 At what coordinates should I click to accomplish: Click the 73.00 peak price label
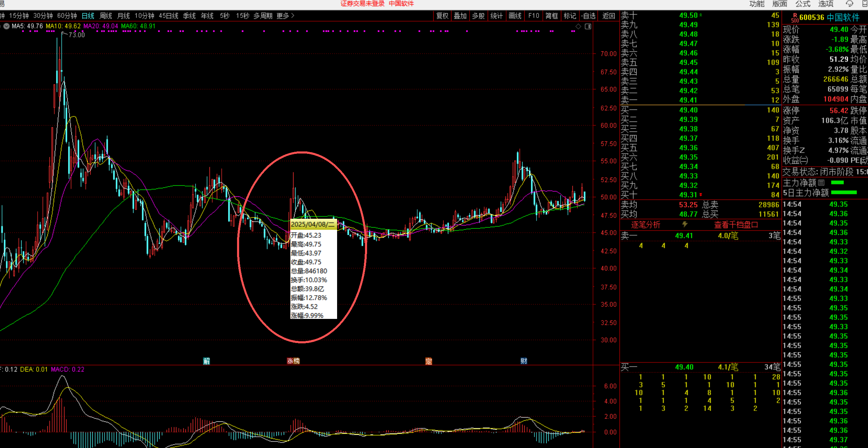click(x=76, y=35)
